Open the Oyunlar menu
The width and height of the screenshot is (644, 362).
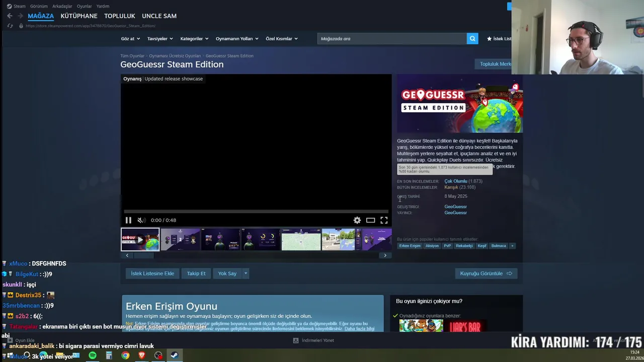click(x=84, y=6)
